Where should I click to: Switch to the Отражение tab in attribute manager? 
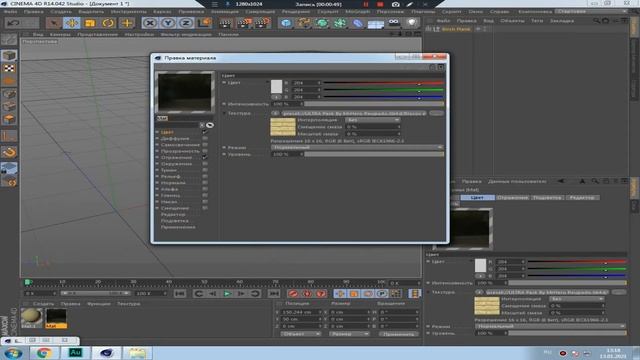coord(512,198)
